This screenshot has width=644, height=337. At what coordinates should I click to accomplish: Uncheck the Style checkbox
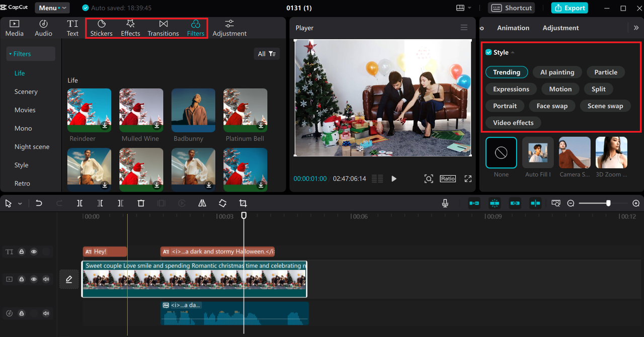489,52
